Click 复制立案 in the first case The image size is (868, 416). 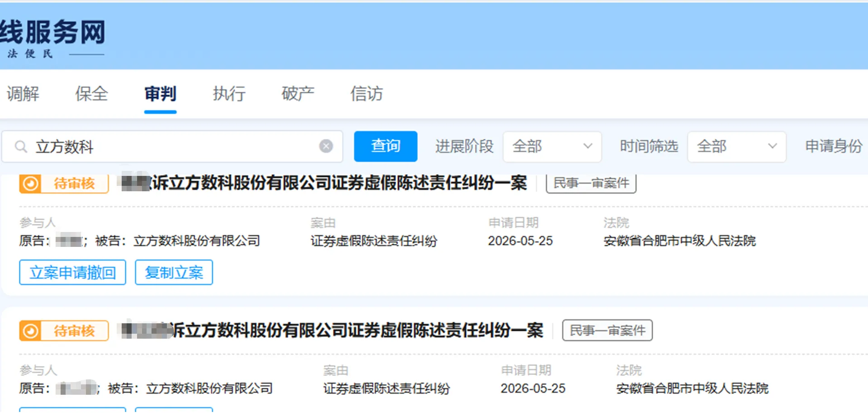(174, 272)
